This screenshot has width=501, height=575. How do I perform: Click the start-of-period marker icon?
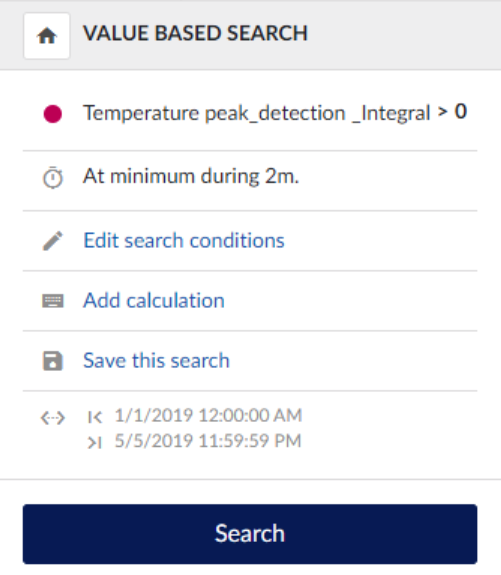coord(95,417)
